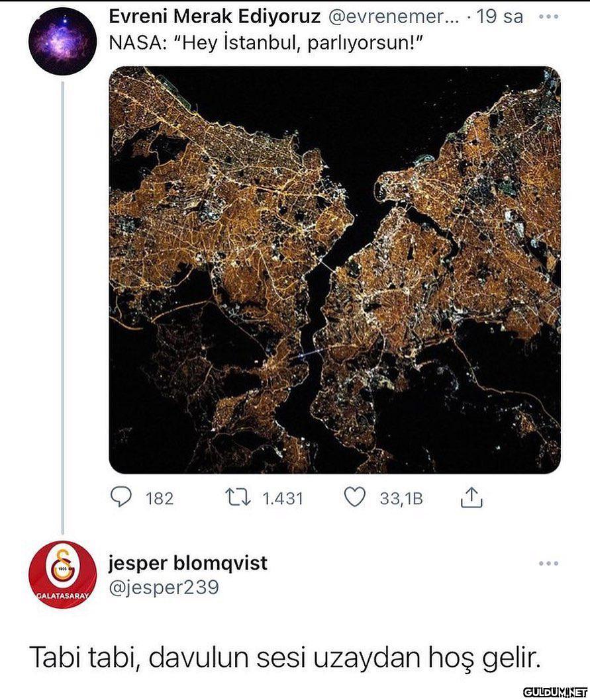Open jesper blomqvist Galatasaray avatar
This screenshot has height=700, width=590.
62,574
